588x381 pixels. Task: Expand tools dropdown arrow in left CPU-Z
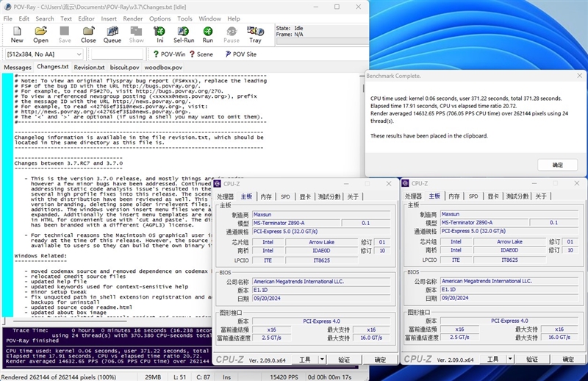(x=322, y=360)
